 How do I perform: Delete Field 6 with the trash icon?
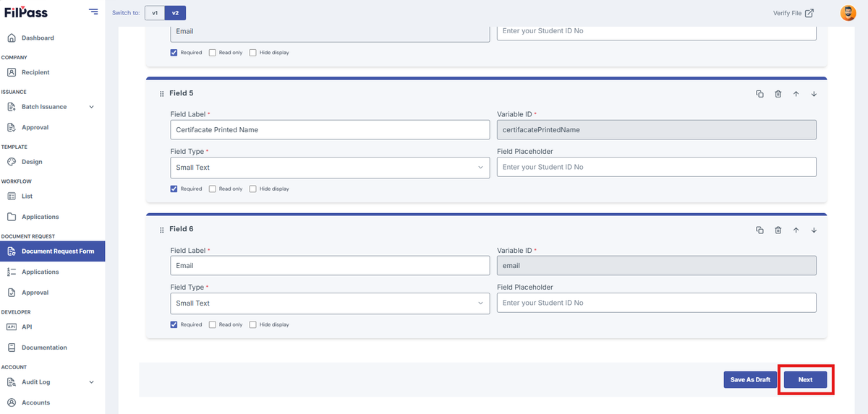click(778, 230)
